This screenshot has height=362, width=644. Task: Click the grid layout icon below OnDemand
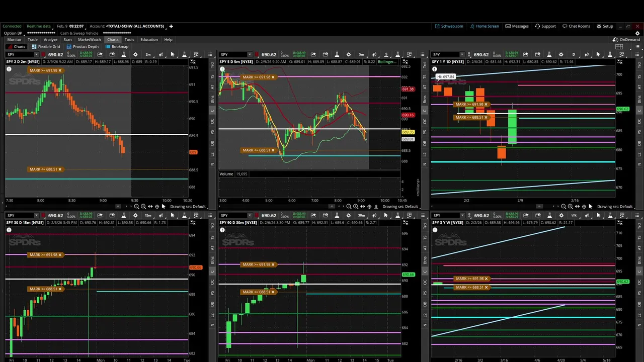tap(619, 47)
